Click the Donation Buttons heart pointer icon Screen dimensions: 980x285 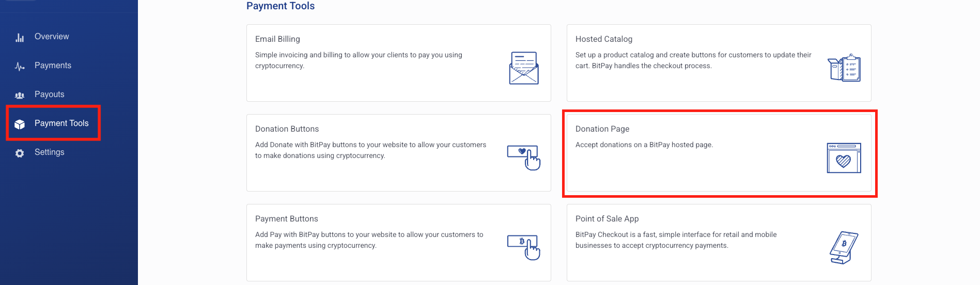[x=524, y=157]
